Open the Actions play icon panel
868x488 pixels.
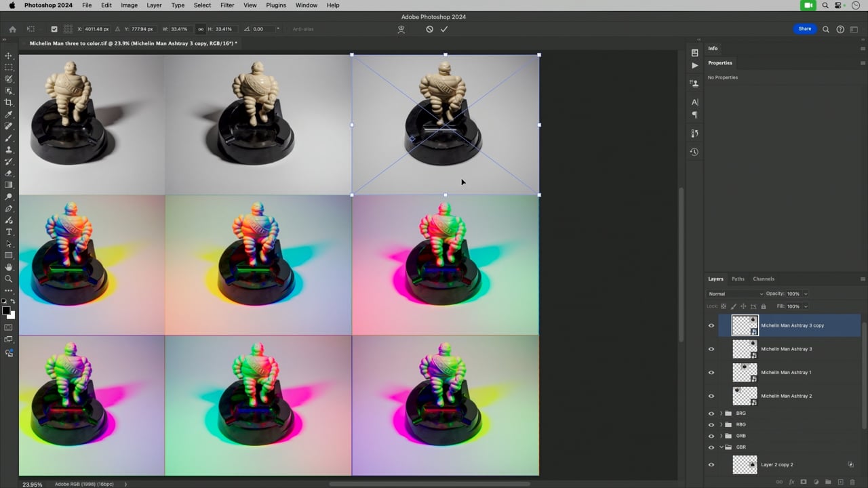point(694,66)
